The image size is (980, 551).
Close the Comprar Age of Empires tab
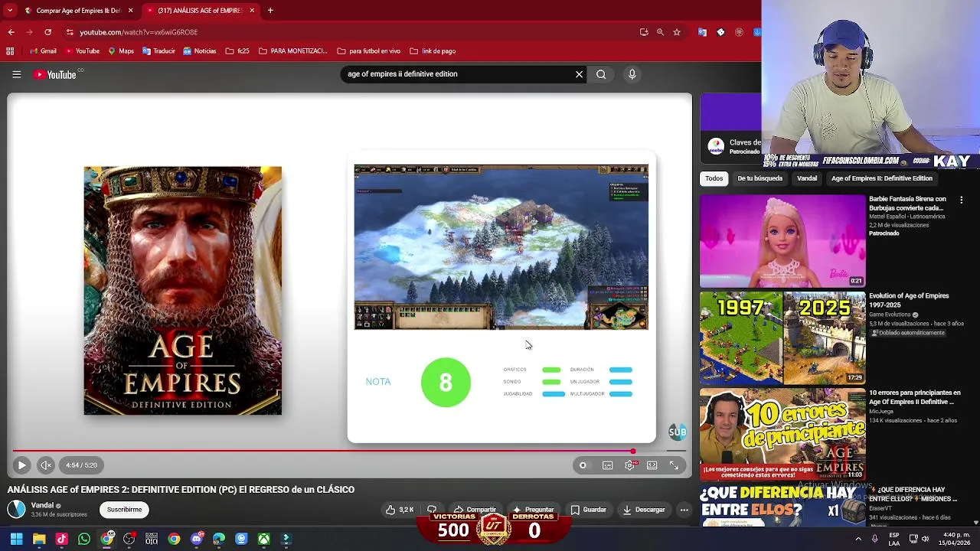click(x=130, y=11)
